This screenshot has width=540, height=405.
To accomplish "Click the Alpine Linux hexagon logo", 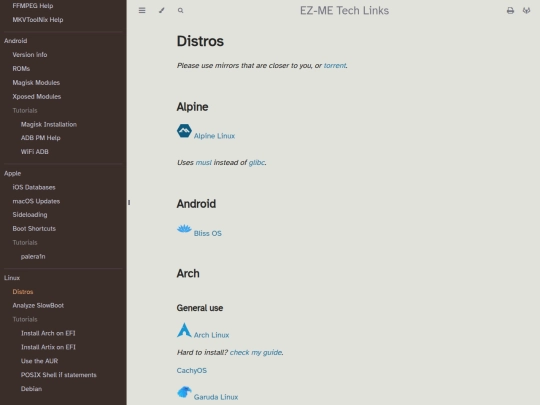I will click(184, 131).
